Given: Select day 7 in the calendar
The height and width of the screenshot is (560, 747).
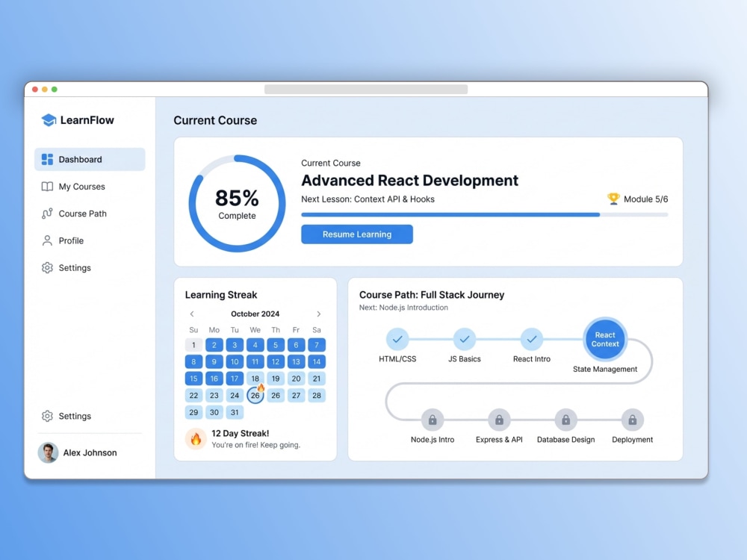Looking at the screenshot, I should [317, 345].
